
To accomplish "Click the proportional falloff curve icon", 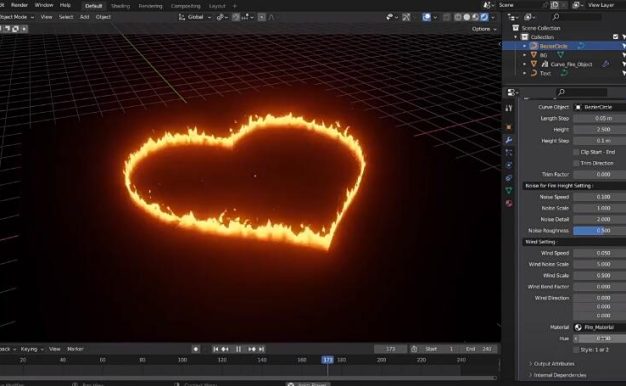I will [271, 17].
